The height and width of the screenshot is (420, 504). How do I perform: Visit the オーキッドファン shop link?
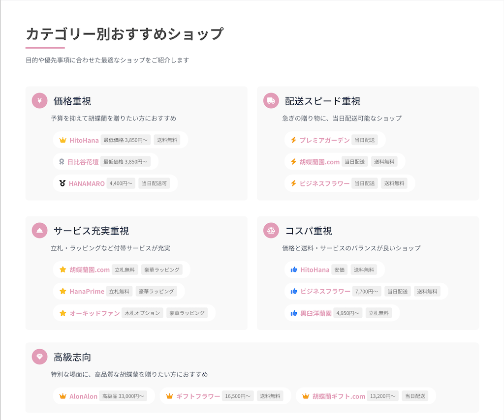pyautogui.click(x=94, y=313)
